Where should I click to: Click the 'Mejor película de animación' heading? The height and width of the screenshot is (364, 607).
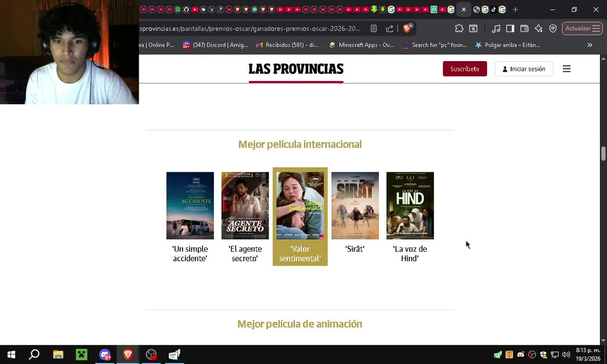300,324
